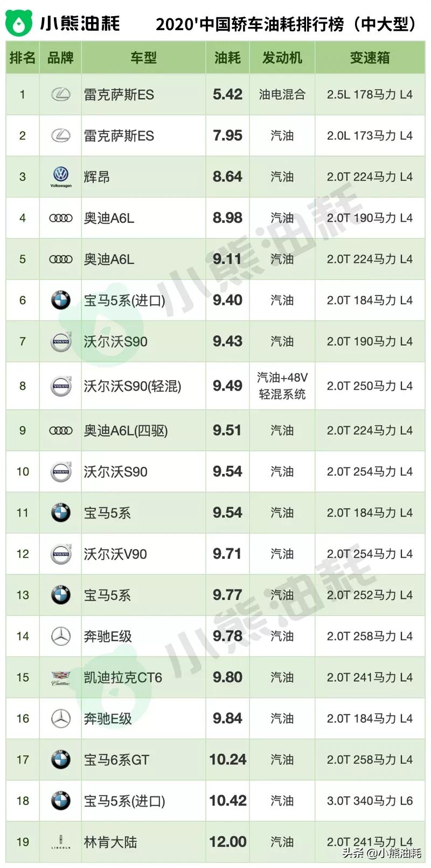Click the 3.0T 340马力 L6 cell

pos(370,801)
